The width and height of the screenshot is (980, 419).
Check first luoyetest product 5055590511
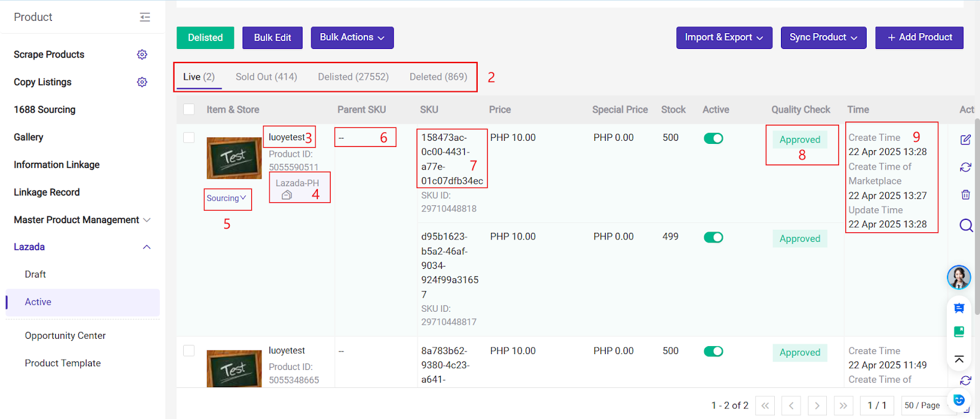[x=189, y=137]
